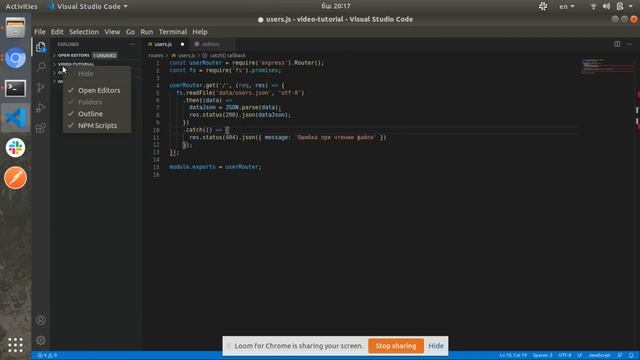640x360 pixels.
Task: Open the Explorer panel ellipsis menu
Action: pyautogui.click(x=132, y=44)
